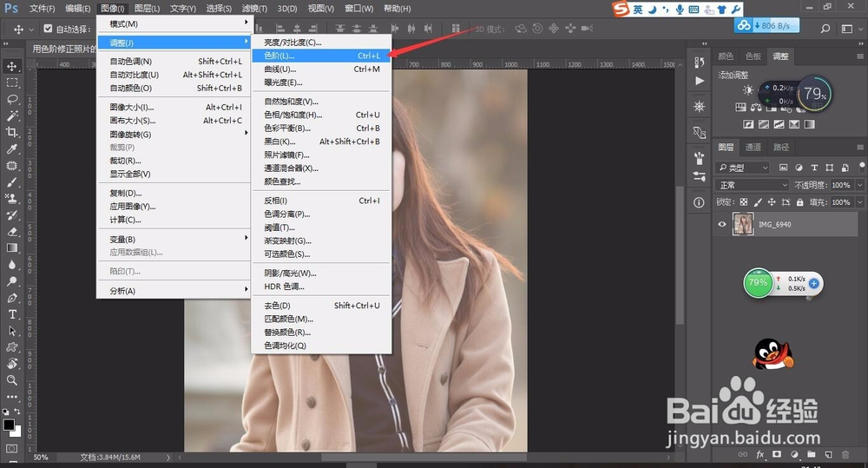Viewport: 868px width, 468px height.
Task: Select the Eraser tool
Action: [11, 232]
